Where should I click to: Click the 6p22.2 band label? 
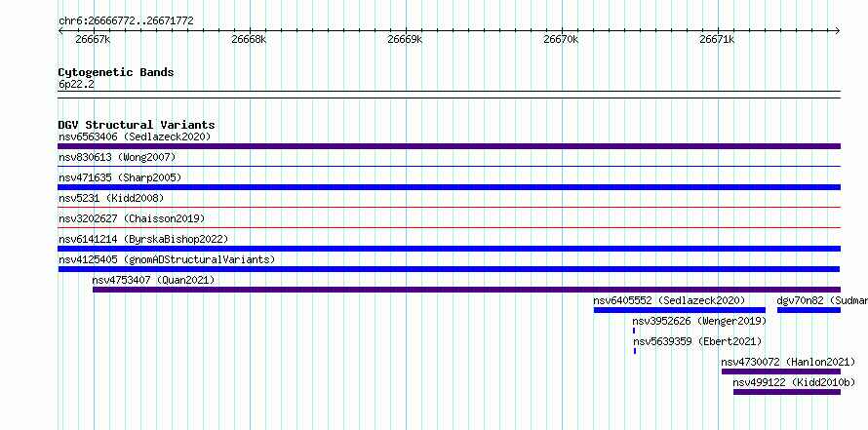click(x=76, y=84)
